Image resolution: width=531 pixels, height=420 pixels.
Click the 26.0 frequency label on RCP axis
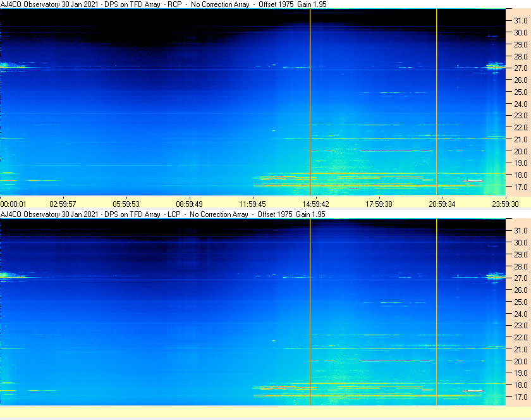pos(521,80)
